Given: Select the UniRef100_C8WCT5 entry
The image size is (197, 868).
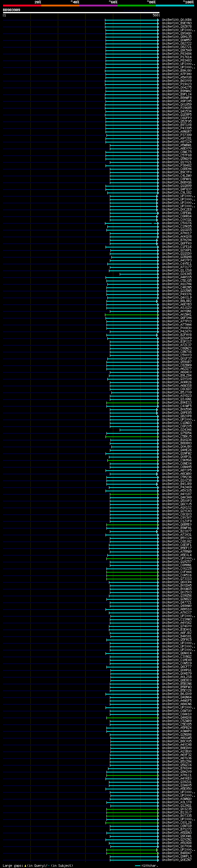Looking at the screenshot, I should (177, 152).
